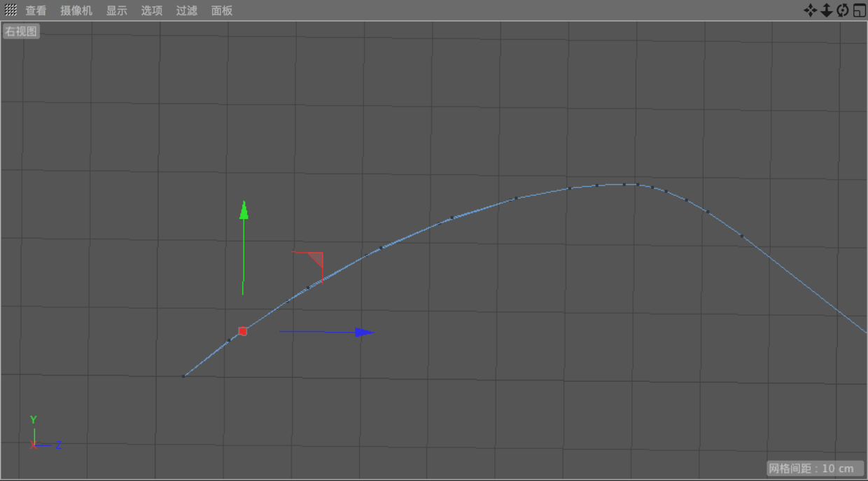Click the rotate camera orbit icon
This screenshot has height=481, width=868.
click(843, 10)
